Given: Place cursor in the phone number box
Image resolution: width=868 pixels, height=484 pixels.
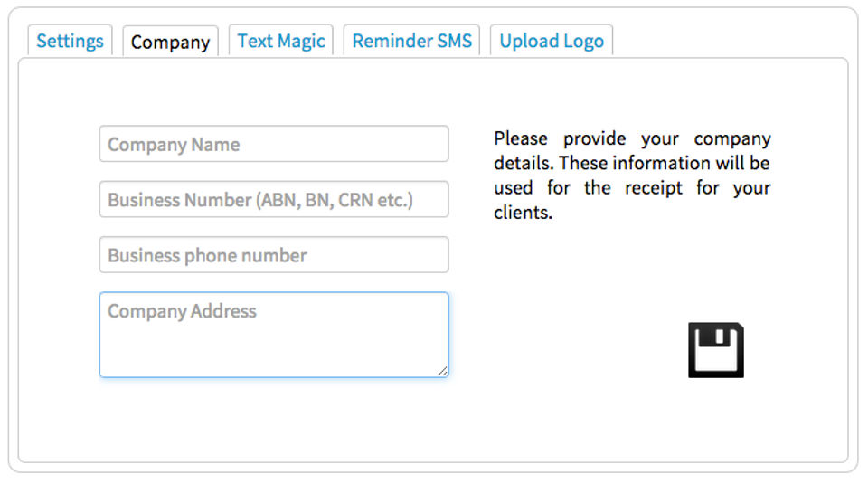Looking at the screenshot, I should [274, 255].
